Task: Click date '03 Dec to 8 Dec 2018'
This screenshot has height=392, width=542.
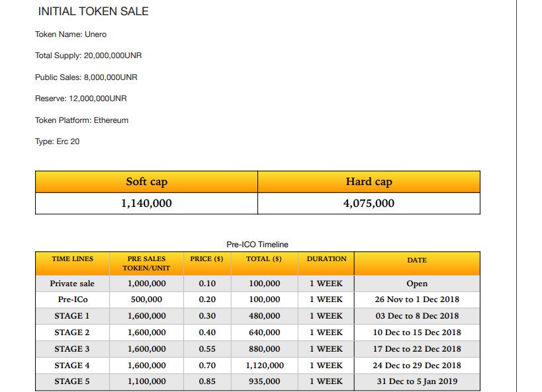Action: pos(417,316)
